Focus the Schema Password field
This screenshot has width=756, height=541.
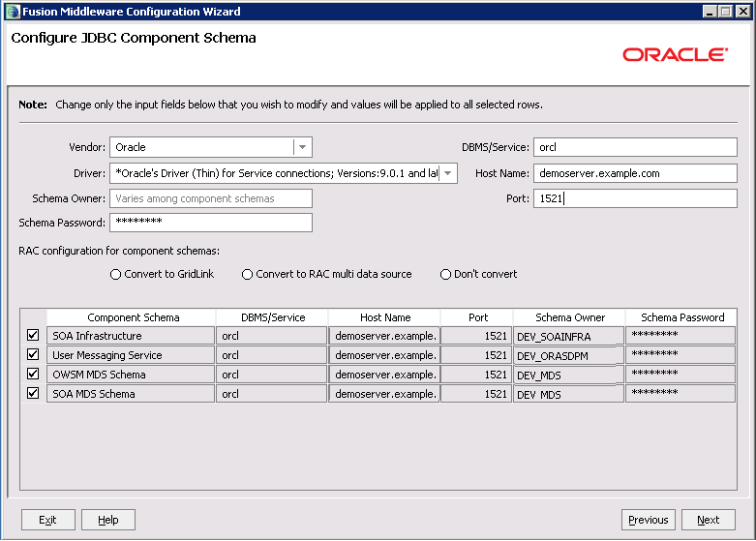click(211, 223)
